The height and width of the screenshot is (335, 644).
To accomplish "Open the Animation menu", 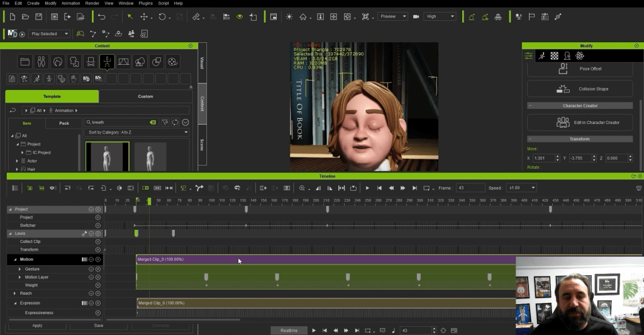I will pyautogui.click(x=70, y=3).
